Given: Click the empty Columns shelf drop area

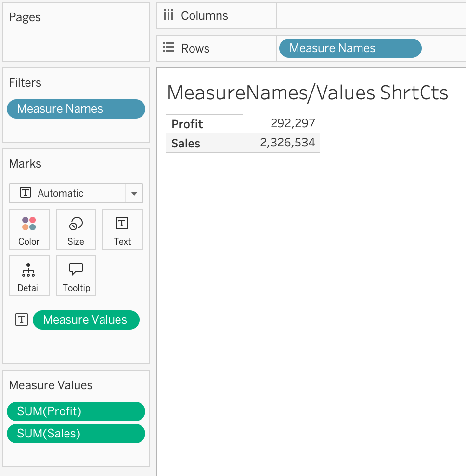Looking at the screenshot, I should click(371, 15).
